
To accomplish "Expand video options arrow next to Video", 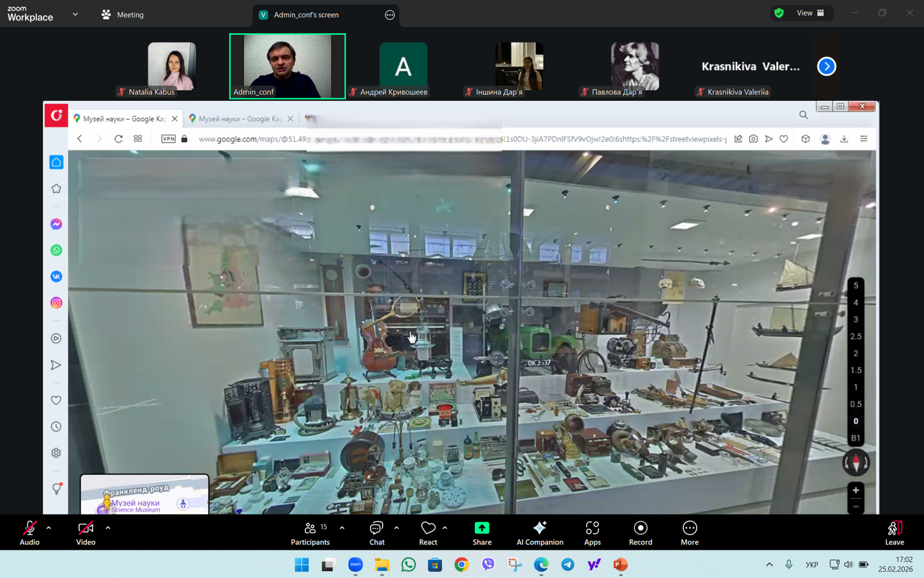I will [108, 528].
